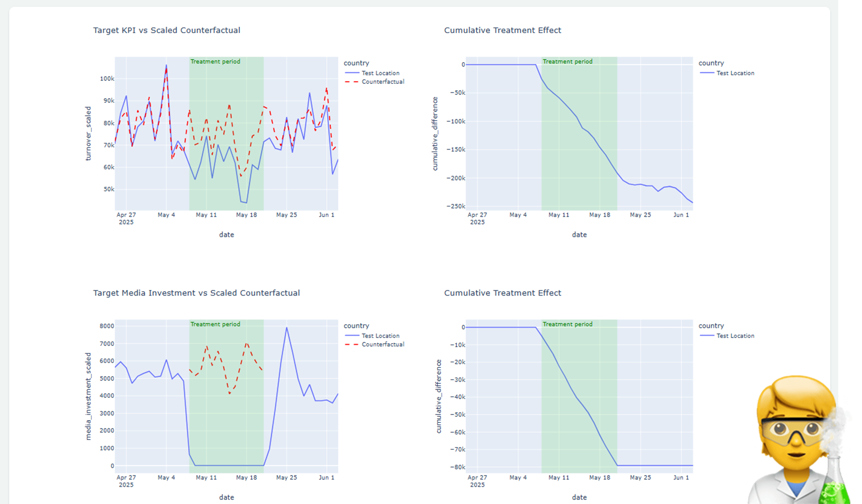This screenshot has width=862, height=504.
Task: Click the blue line symbol in Media Investment legend
Action: coord(351,336)
